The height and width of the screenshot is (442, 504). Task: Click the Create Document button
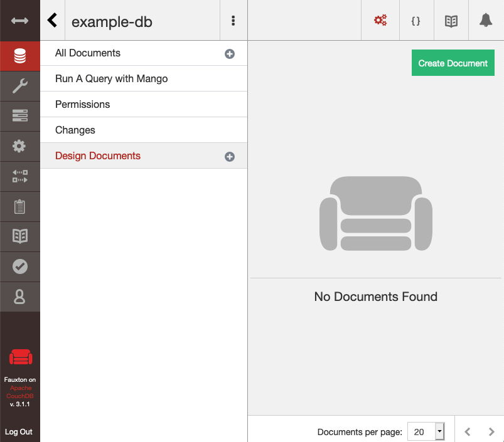tap(453, 63)
